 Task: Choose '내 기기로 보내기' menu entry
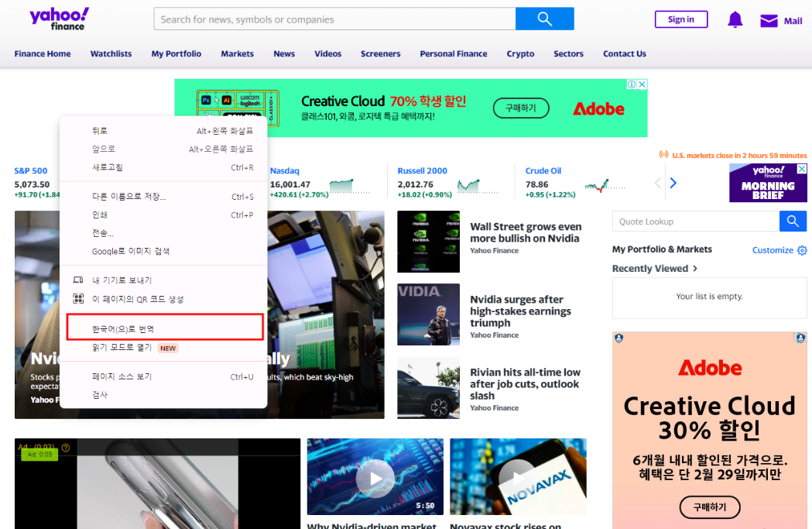coord(163,280)
